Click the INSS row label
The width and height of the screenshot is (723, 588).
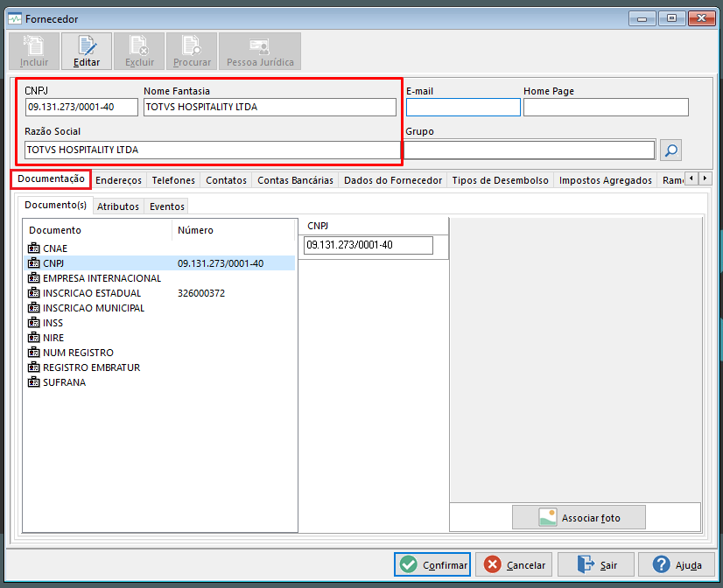point(53,323)
